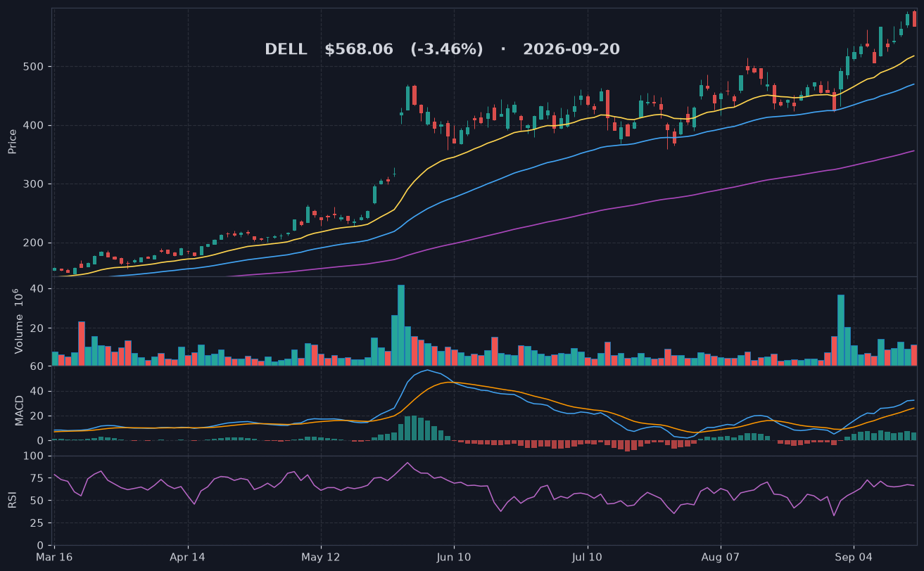Click the May 12 date tick label

320,557
